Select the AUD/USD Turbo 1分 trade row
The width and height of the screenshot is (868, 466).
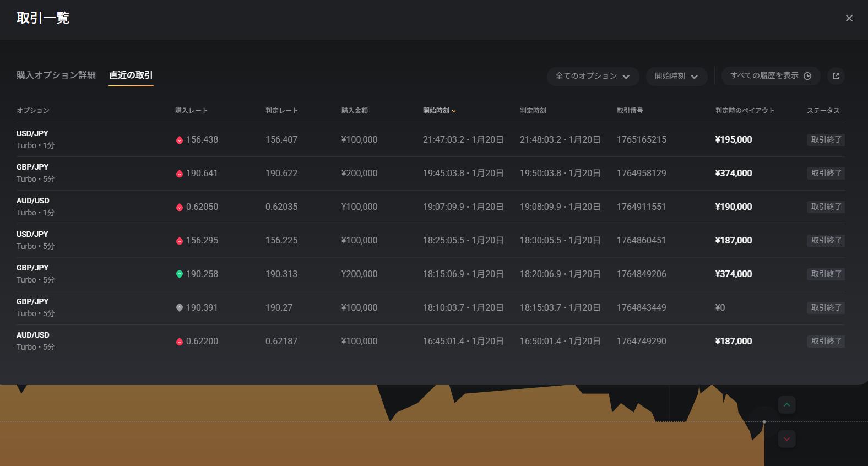[x=35, y=207]
